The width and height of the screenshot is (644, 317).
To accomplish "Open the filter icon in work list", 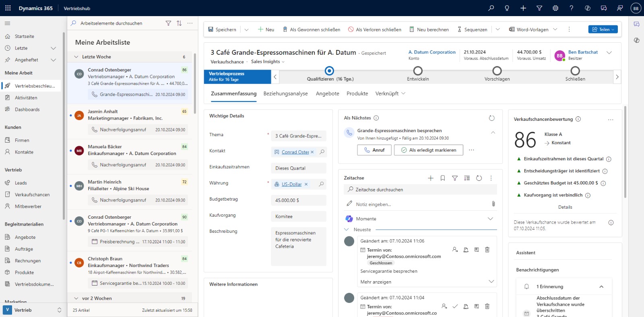I will point(168,23).
